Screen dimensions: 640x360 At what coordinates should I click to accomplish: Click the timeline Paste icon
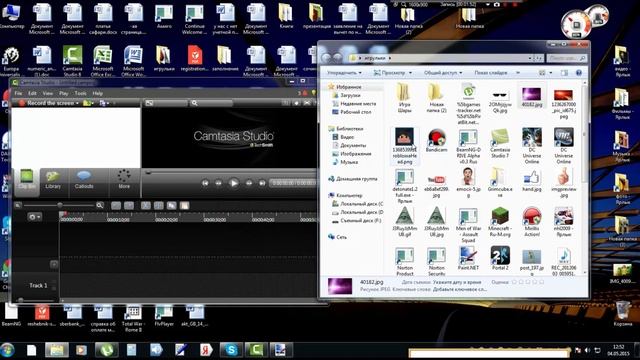184,206
